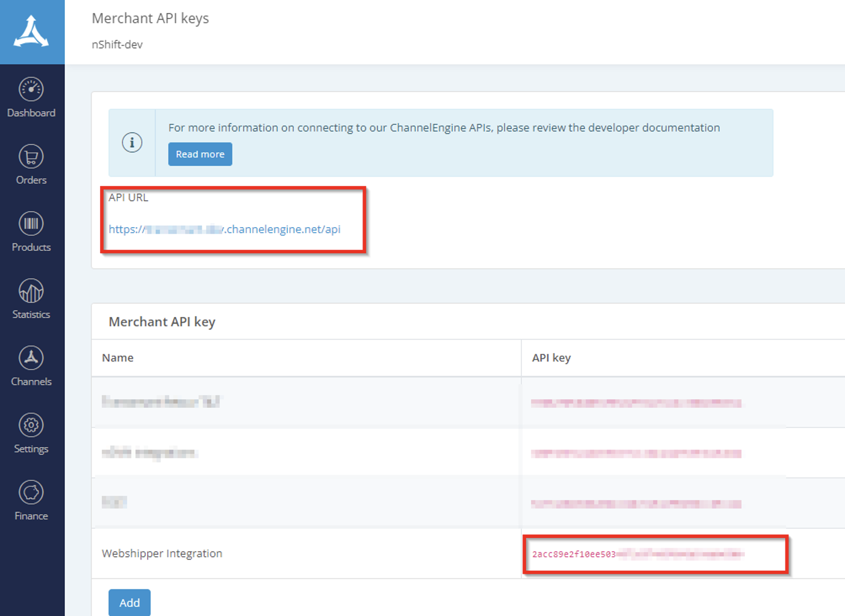845x616 pixels.
Task: Go to the Finance menu label
Action: 31,516
